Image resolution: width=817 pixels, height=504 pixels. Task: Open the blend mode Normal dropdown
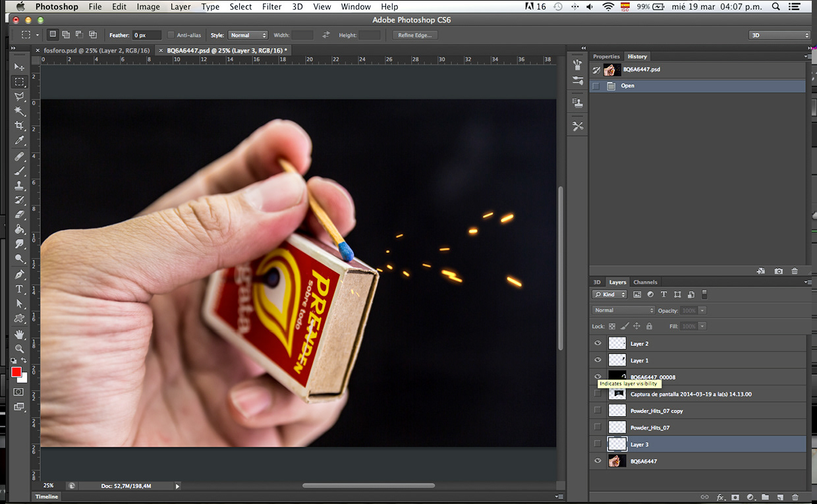[x=623, y=310]
